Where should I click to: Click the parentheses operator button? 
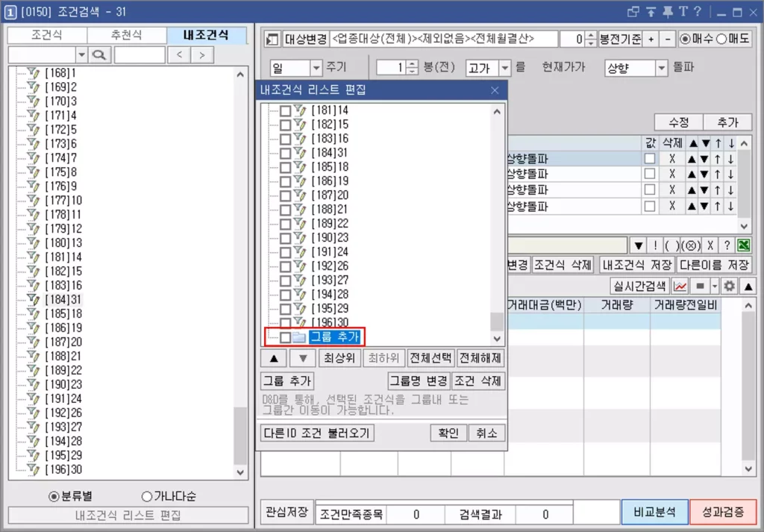pyautogui.click(x=671, y=245)
